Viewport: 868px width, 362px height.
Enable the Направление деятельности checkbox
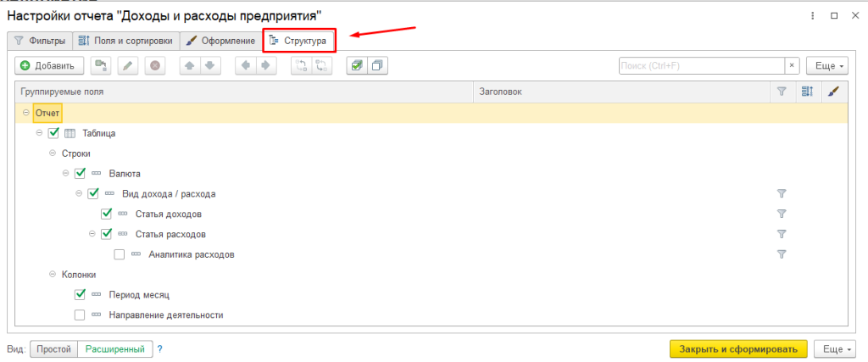pyautogui.click(x=80, y=315)
